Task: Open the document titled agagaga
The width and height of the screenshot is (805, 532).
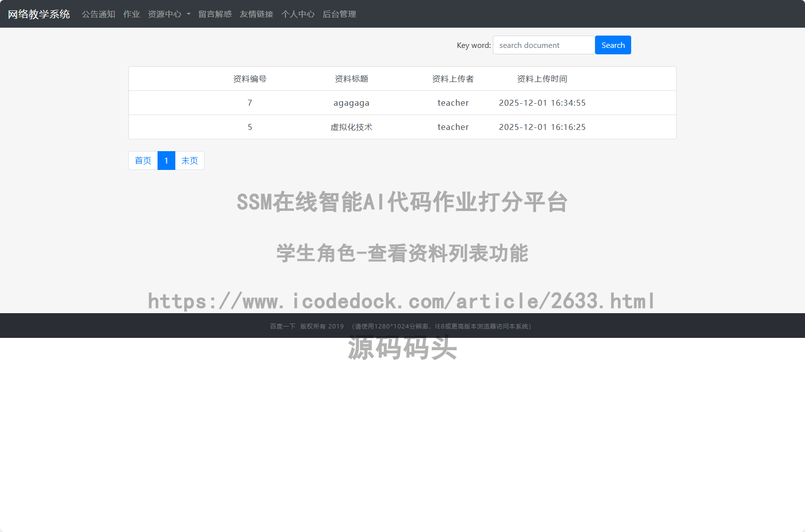Action: 351,103
